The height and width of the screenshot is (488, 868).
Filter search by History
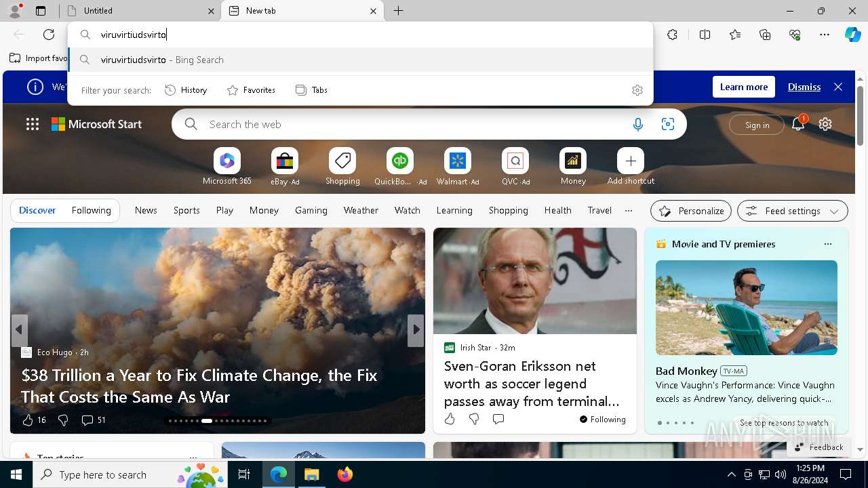pyautogui.click(x=186, y=90)
